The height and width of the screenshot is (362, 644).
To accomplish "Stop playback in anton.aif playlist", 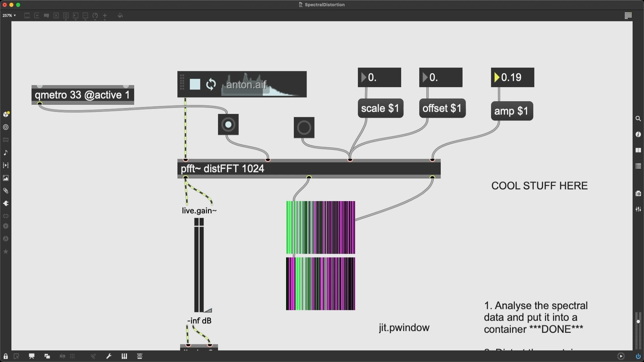I will [x=195, y=84].
